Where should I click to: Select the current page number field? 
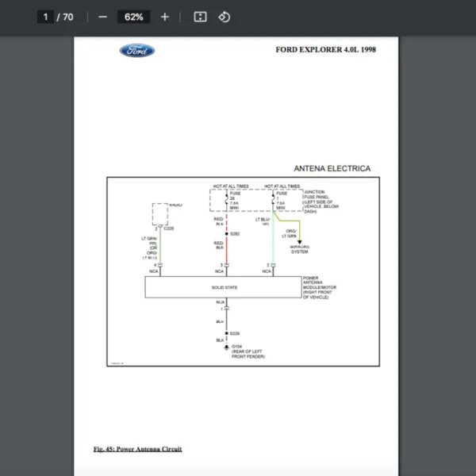[x=45, y=17]
